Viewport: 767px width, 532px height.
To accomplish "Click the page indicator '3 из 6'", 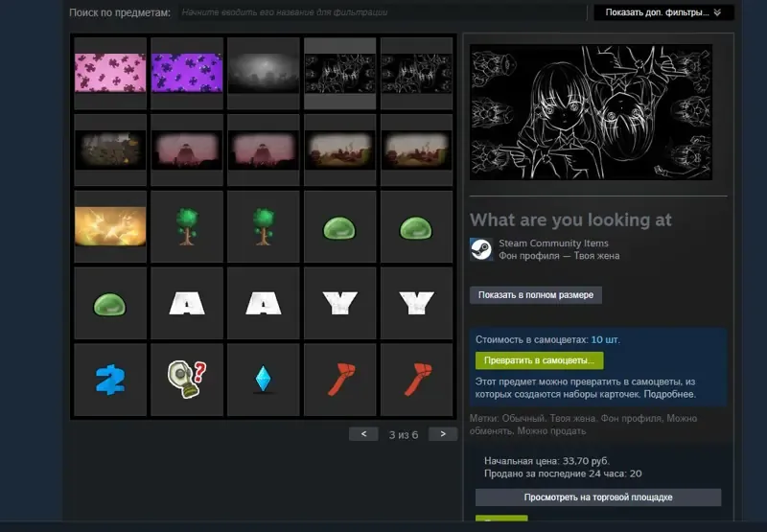I will pos(403,434).
